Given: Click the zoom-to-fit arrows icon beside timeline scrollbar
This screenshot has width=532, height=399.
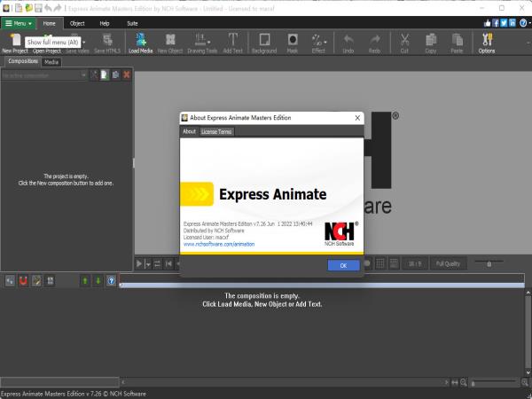Looking at the screenshot, I should (455, 383).
